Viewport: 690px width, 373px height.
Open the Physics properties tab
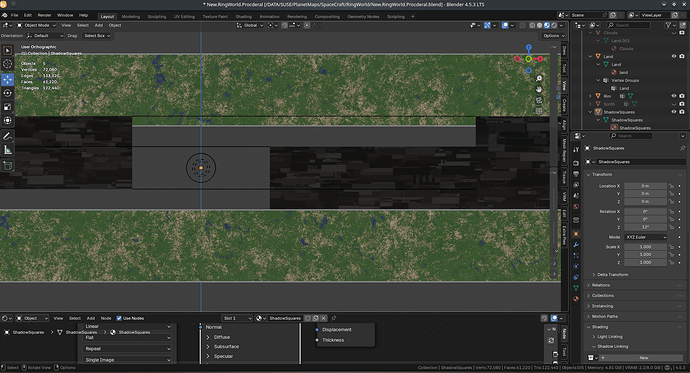[576, 266]
